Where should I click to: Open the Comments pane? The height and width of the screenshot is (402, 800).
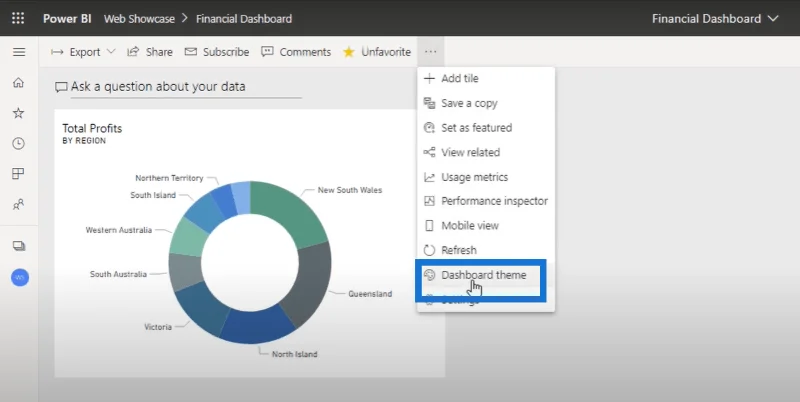pos(296,52)
